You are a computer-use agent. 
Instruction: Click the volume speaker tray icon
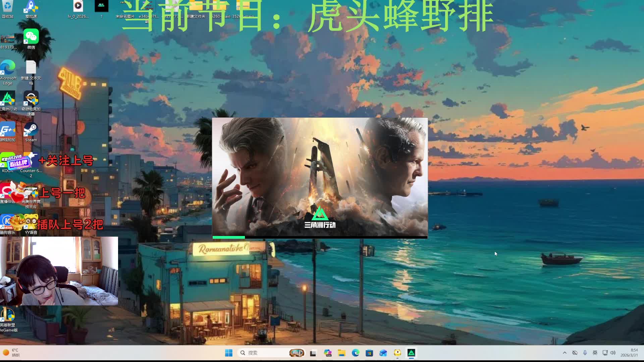pyautogui.click(x=613, y=353)
